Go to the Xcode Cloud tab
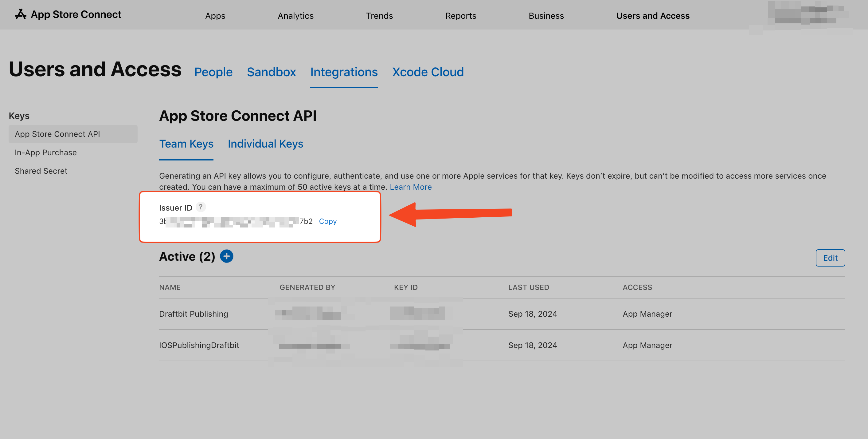This screenshot has height=439, width=868. (428, 72)
